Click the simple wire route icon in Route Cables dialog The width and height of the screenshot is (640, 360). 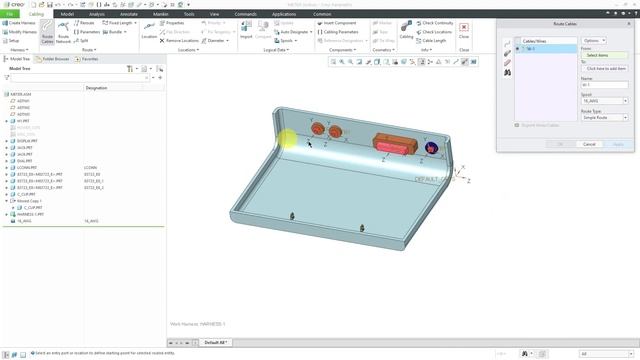click(507, 44)
